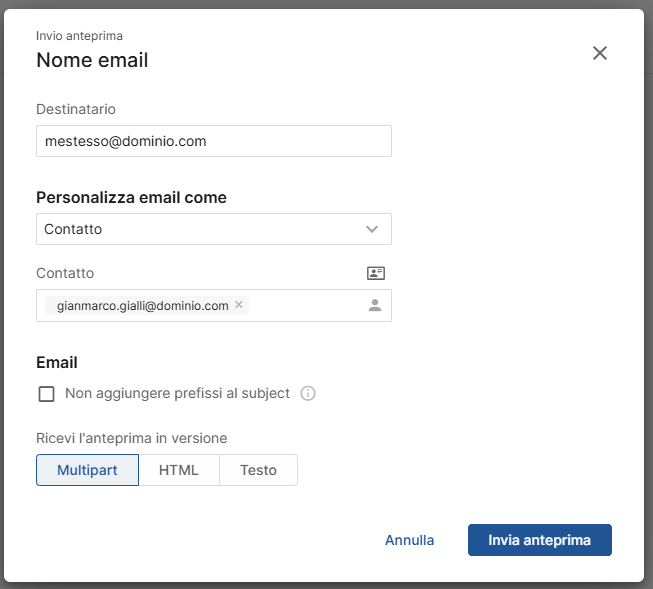The width and height of the screenshot is (653, 589).
Task: Choose Testo preview version
Action: [258, 470]
